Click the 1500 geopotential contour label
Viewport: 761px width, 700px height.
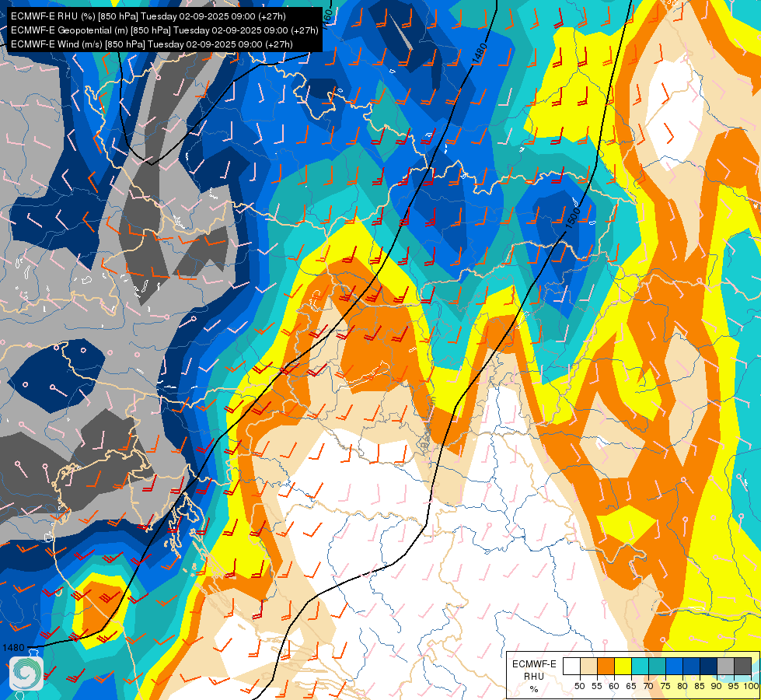tap(573, 217)
